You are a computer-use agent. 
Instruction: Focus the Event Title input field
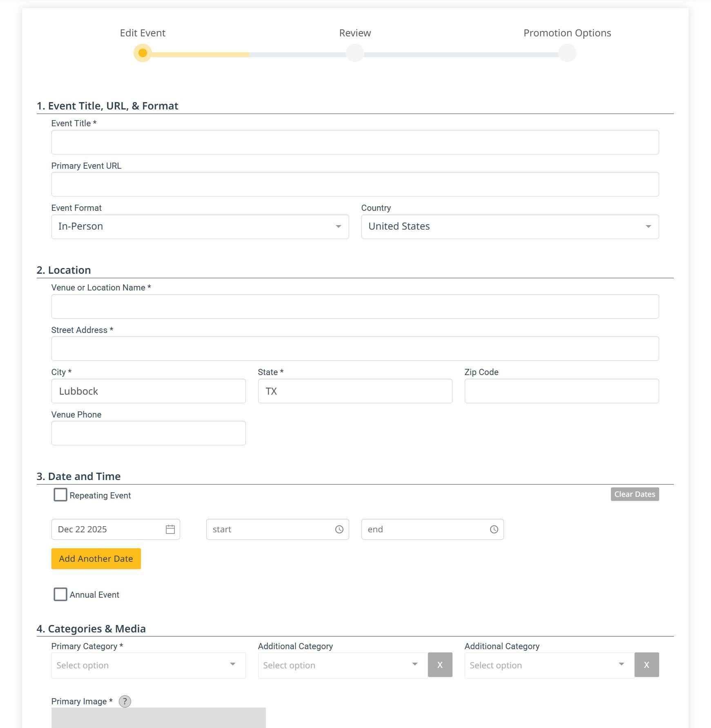(x=355, y=142)
